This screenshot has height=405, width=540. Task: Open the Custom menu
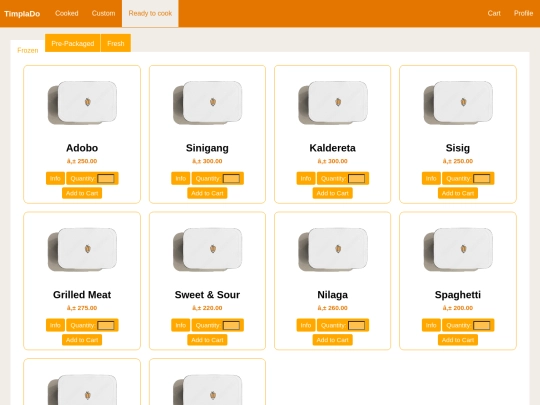(x=103, y=13)
